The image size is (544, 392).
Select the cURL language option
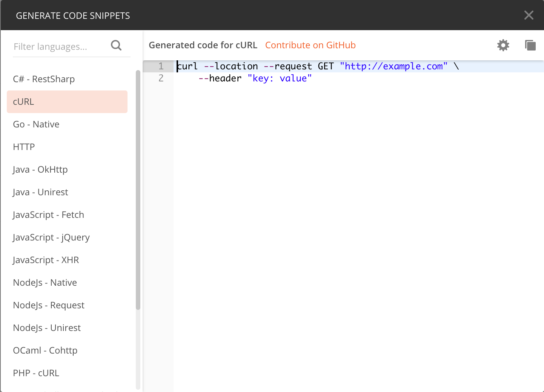23,101
